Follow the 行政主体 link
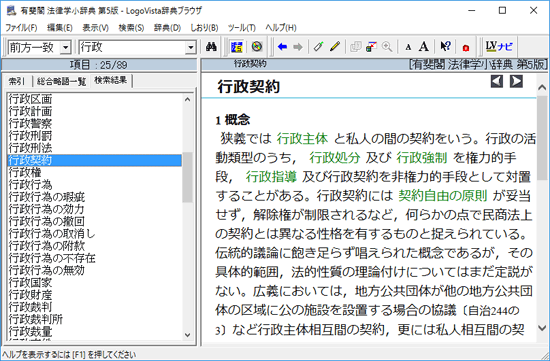The width and height of the screenshot is (550, 361). [x=302, y=139]
